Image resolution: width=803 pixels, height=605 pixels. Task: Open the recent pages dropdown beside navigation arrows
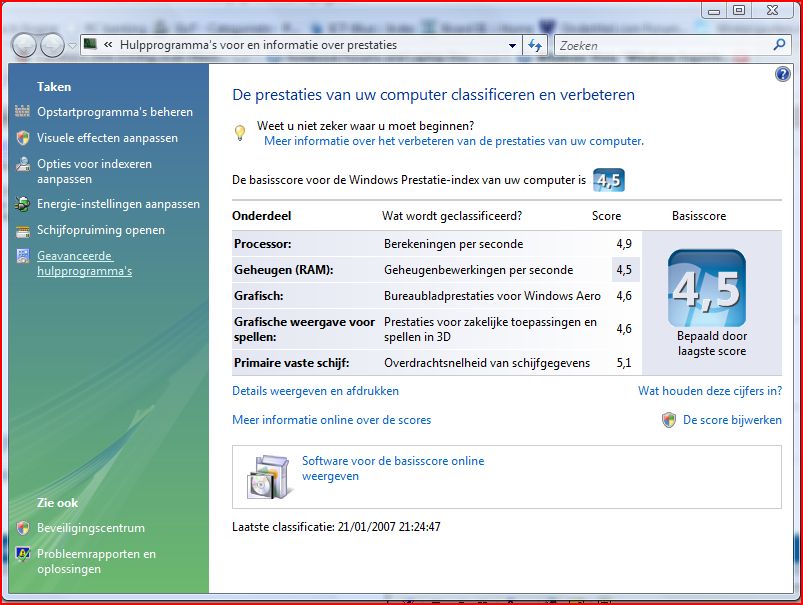[72, 46]
